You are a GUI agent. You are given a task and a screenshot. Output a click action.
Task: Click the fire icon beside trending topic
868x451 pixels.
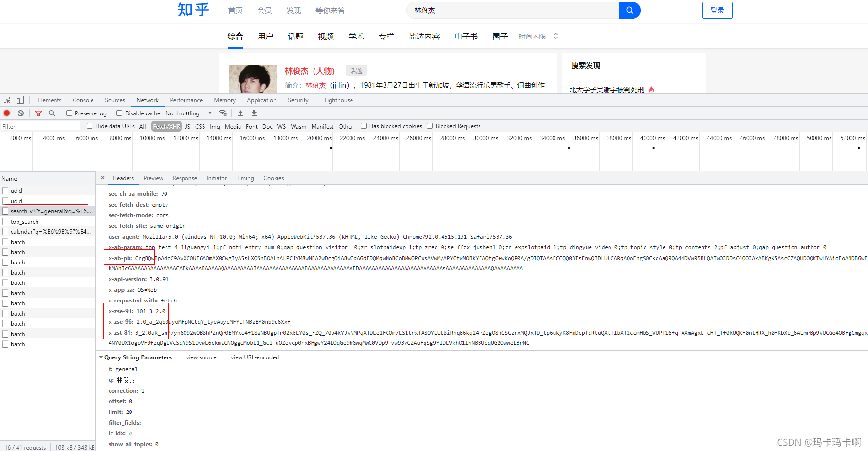pyautogui.click(x=651, y=90)
